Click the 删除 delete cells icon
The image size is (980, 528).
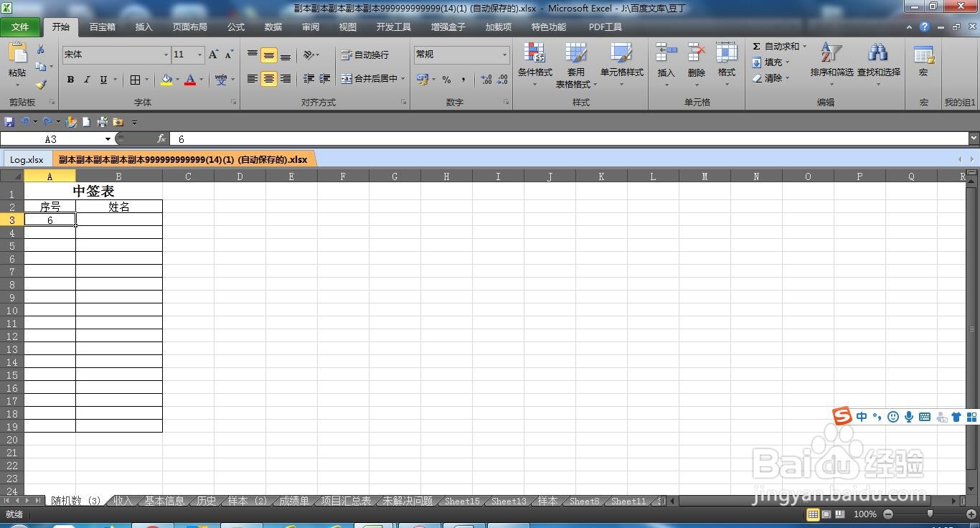click(x=697, y=54)
